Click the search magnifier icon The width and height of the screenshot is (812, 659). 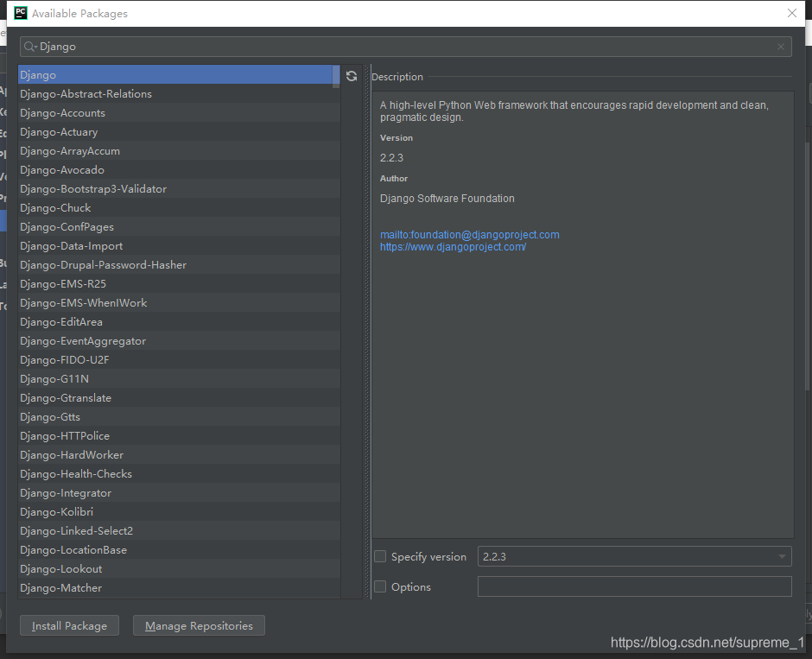coord(30,47)
